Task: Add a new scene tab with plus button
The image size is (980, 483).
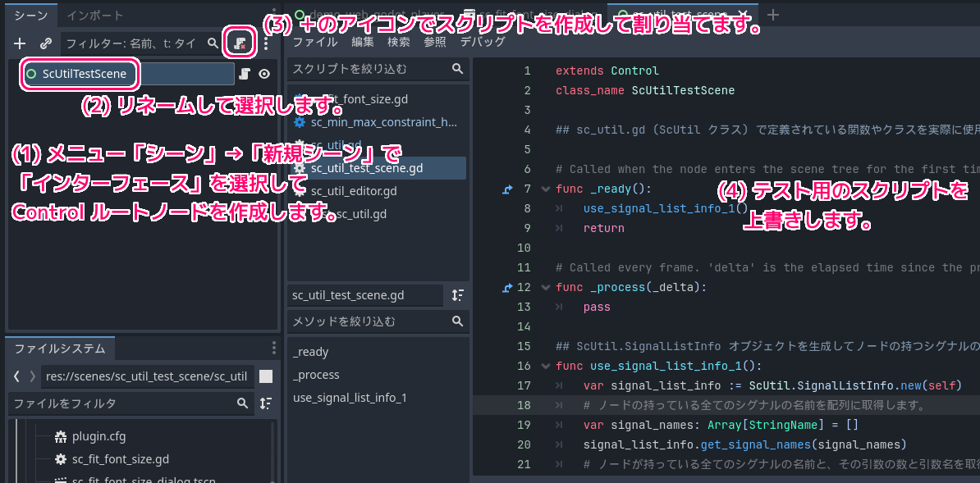Action: [772, 15]
